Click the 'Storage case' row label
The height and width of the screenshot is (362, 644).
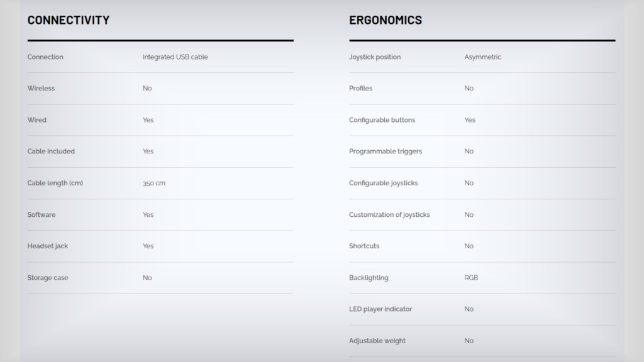47,278
